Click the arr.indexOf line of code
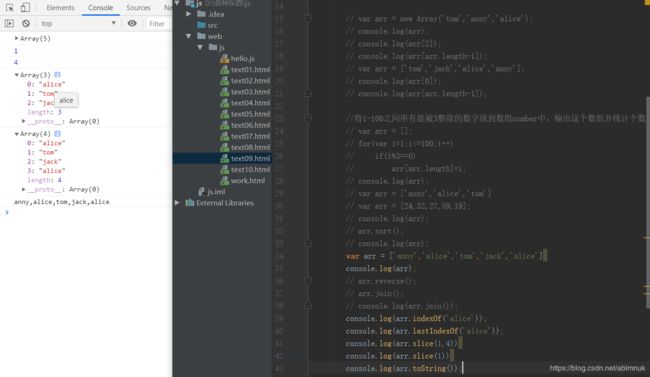Viewport: 650px width, 377px height. pyautogui.click(x=417, y=319)
